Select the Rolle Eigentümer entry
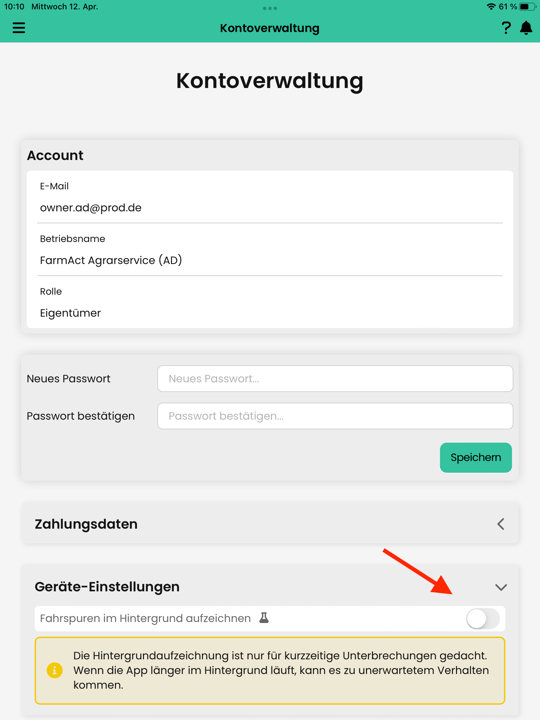Image resolution: width=540 pixels, height=720 pixels. coord(270,303)
